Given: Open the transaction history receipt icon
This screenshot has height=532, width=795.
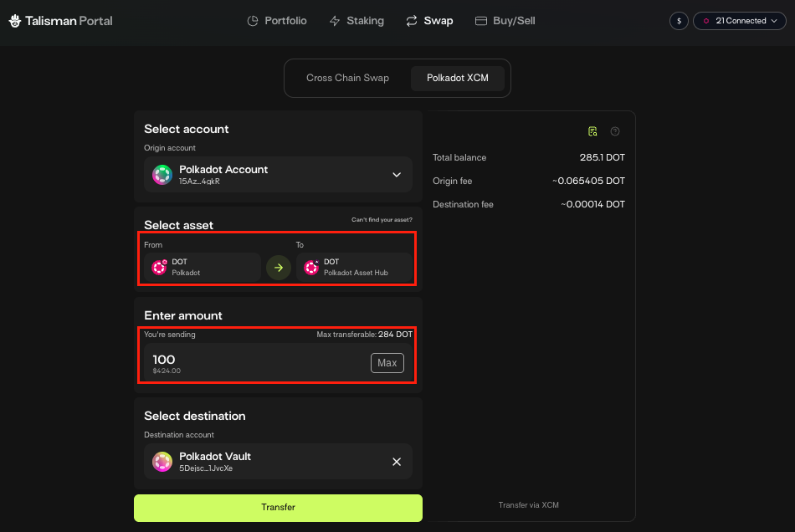Looking at the screenshot, I should (592, 131).
